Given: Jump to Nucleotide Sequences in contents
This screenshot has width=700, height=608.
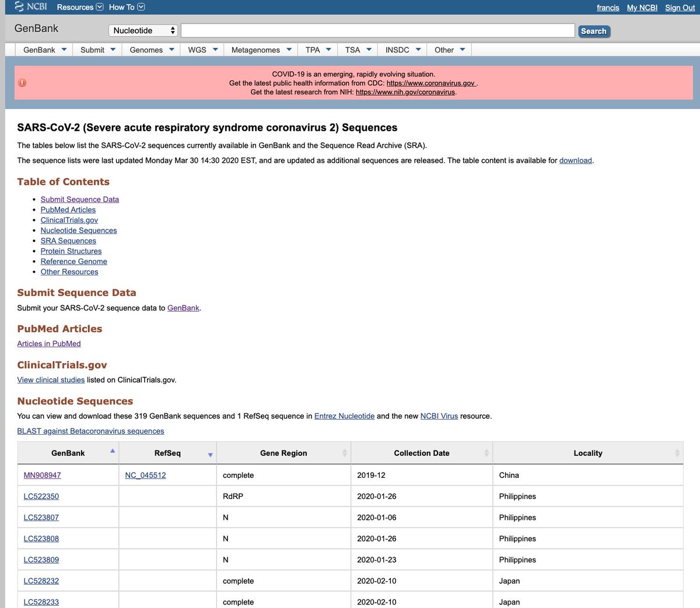Looking at the screenshot, I should click(x=79, y=230).
